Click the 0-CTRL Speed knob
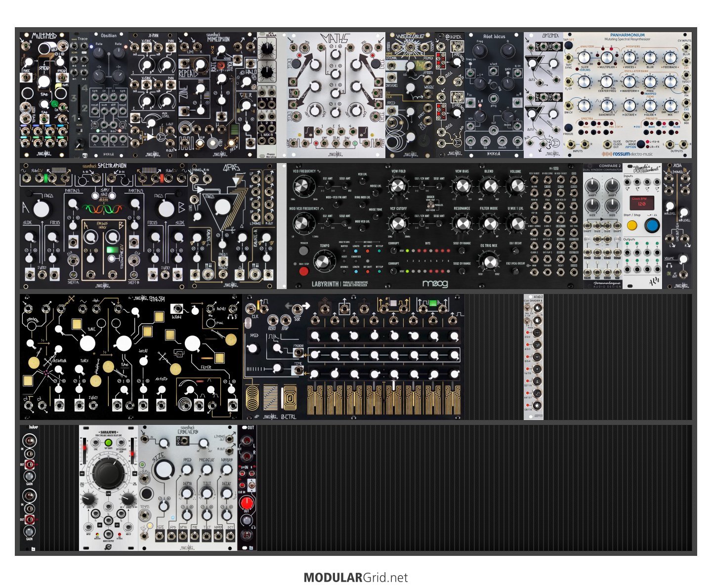712x588 pixels. pyautogui.click(x=252, y=348)
